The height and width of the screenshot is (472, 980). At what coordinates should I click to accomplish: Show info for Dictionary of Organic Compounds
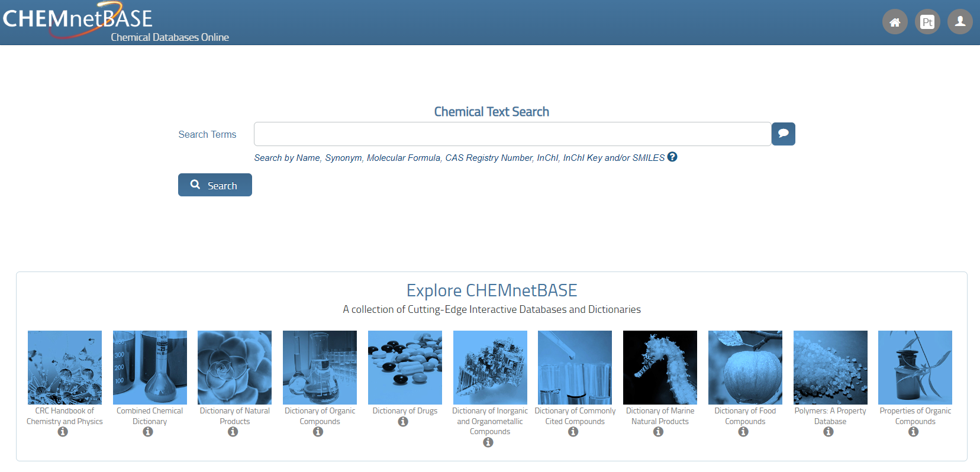pyautogui.click(x=318, y=432)
